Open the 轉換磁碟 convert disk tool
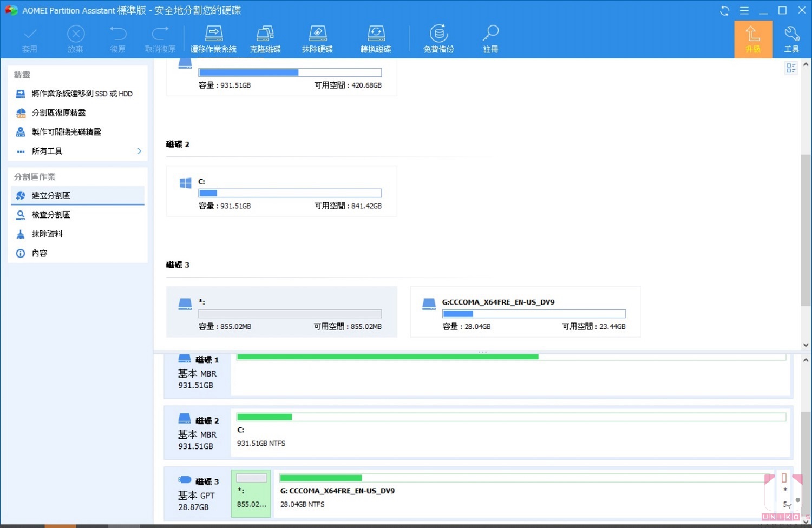Image resolution: width=812 pixels, height=528 pixels. (x=376, y=39)
